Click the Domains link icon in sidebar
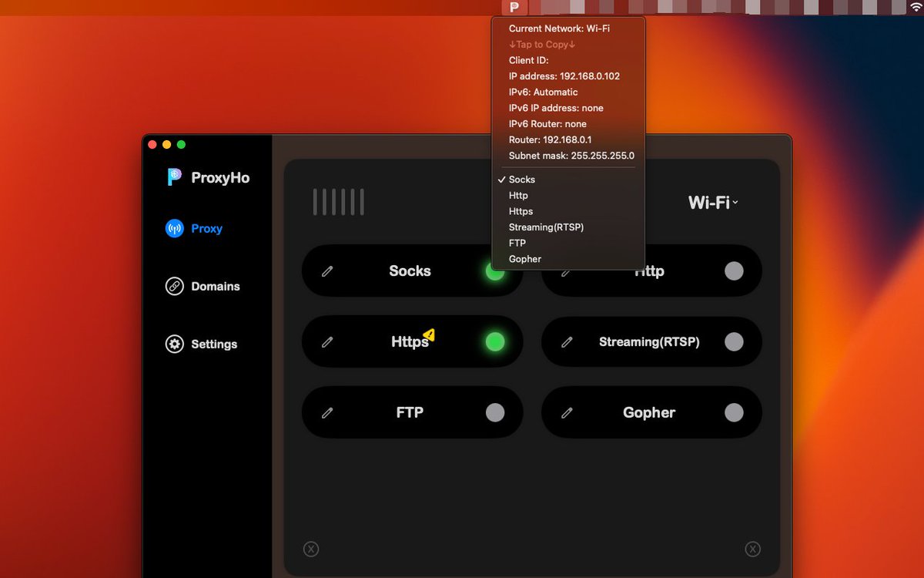924x578 pixels. click(x=175, y=286)
